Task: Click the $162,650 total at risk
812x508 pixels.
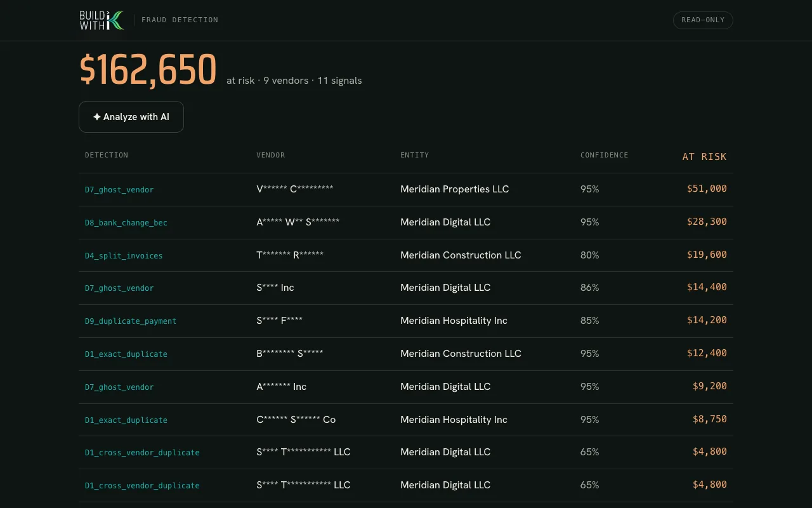Action: (x=148, y=69)
